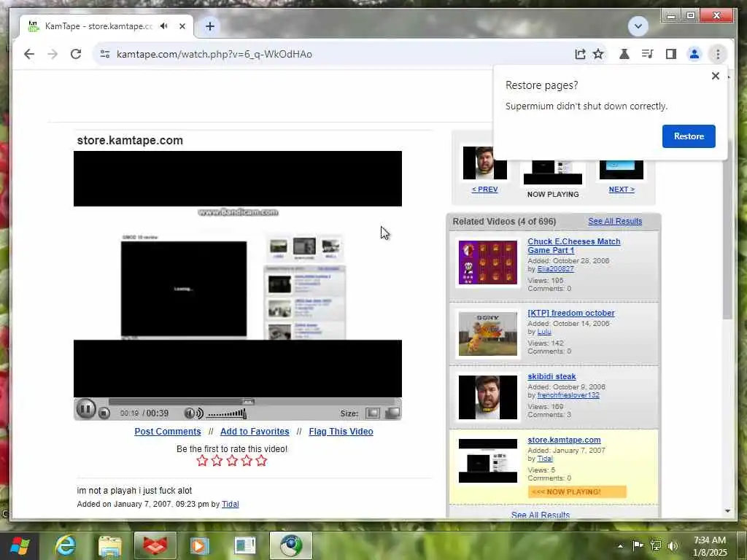This screenshot has width=747, height=560.
Task: Switch player to normal size icon
Action: point(373,413)
